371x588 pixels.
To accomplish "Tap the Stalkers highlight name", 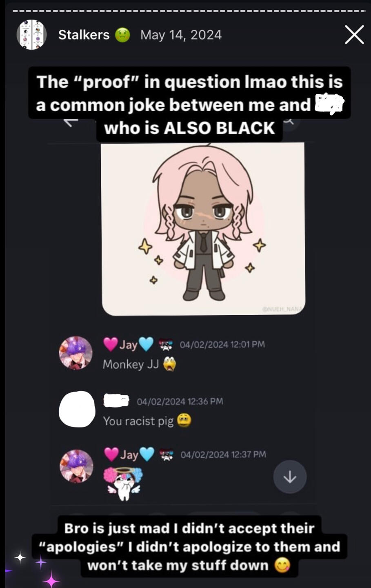I will [84, 35].
